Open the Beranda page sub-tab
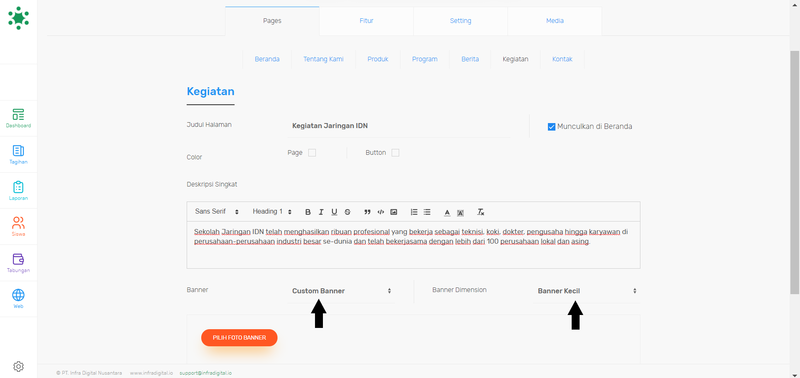800x378 pixels. pyautogui.click(x=267, y=59)
